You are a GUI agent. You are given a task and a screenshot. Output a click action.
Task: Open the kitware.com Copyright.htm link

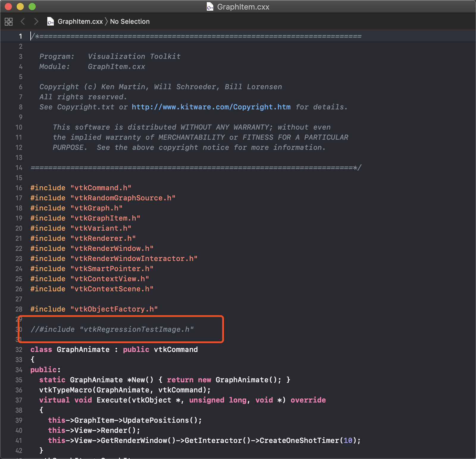click(x=211, y=107)
